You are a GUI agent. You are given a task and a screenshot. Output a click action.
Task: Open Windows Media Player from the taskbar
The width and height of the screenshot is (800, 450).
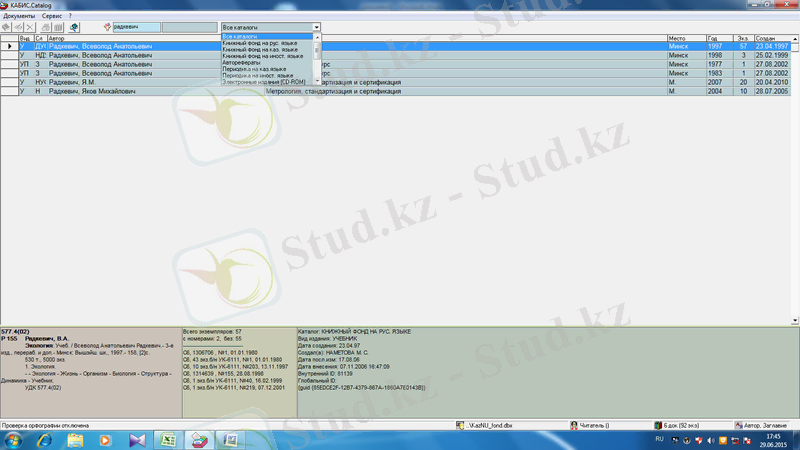click(x=105, y=440)
